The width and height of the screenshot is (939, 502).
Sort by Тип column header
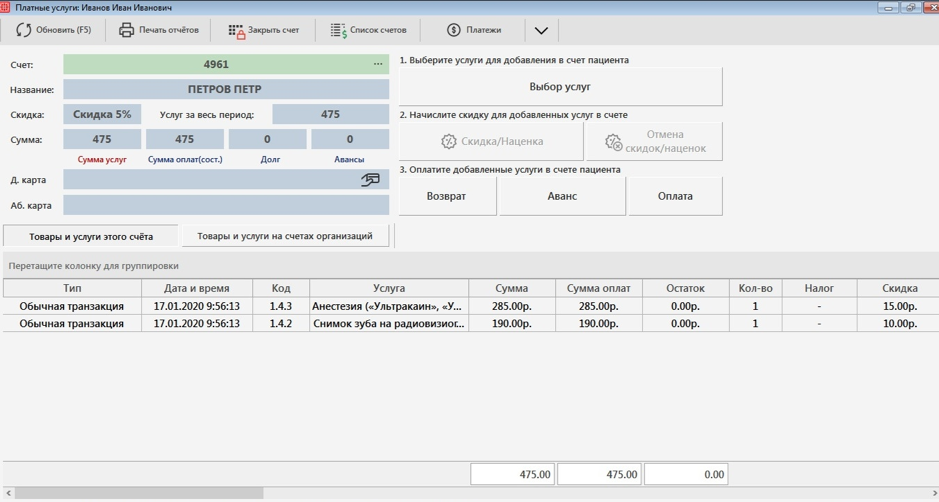[72, 288]
